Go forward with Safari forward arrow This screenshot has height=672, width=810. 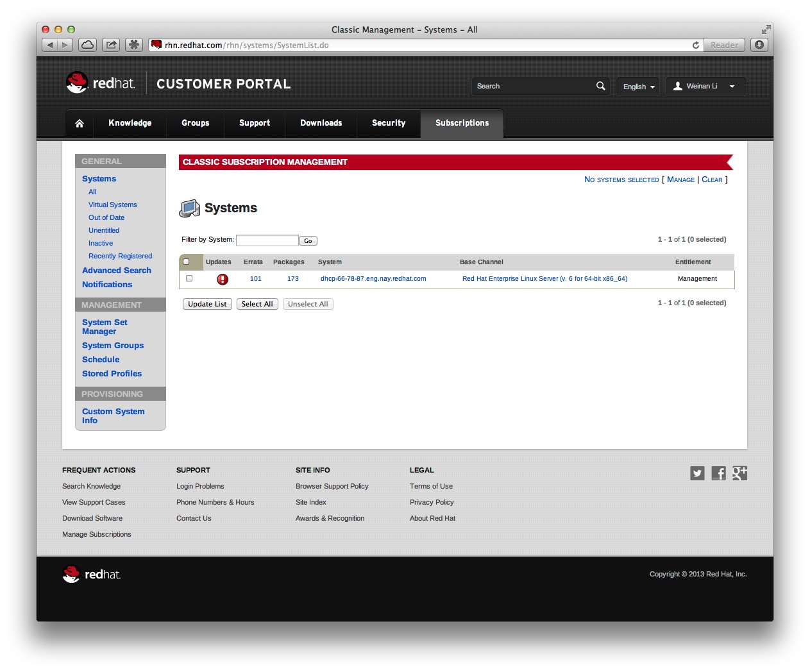pos(65,45)
